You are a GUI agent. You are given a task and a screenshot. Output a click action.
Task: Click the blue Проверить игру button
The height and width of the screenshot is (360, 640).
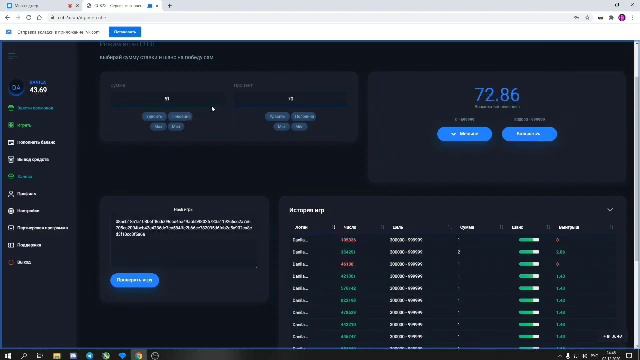pyautogui.click(x=134, y=280)
